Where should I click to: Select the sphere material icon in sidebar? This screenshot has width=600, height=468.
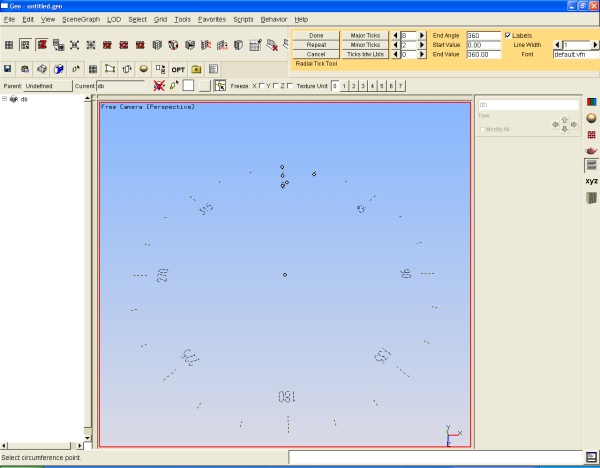tap(591, 118)
